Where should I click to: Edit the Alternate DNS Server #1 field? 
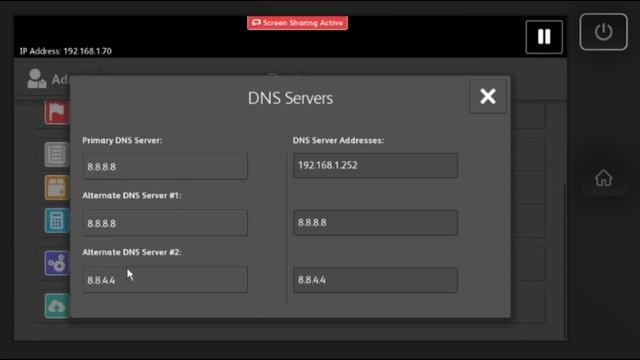(x=165, y=223)
